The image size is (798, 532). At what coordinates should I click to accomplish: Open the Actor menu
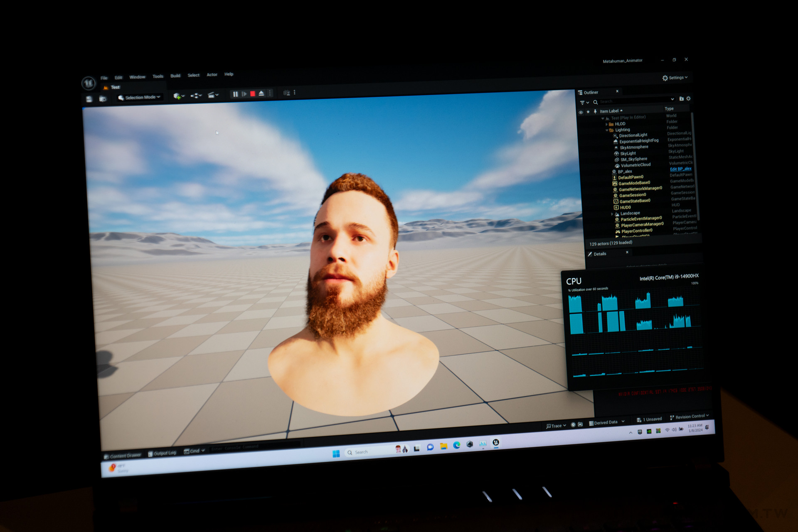coord(212,75)
